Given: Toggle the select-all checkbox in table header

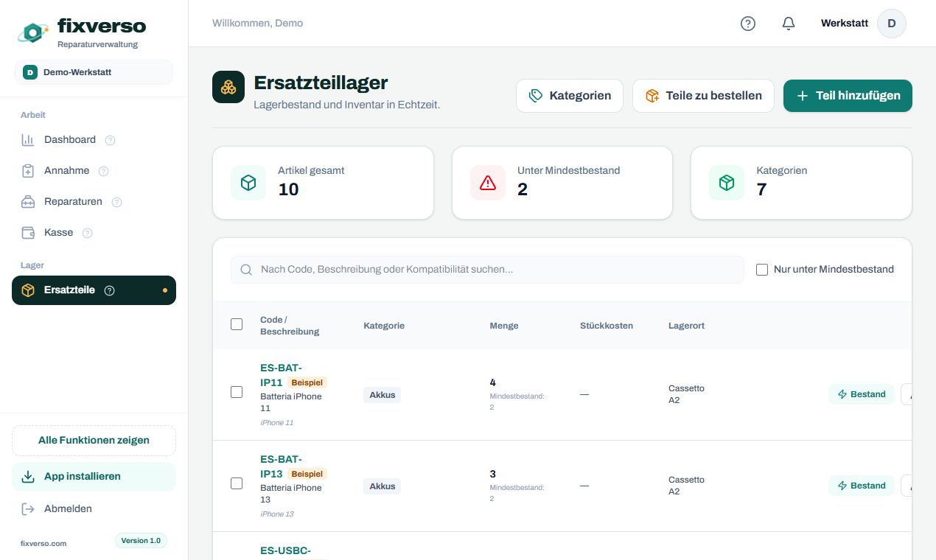Looking at the screenshot, I should coord(237,324).
